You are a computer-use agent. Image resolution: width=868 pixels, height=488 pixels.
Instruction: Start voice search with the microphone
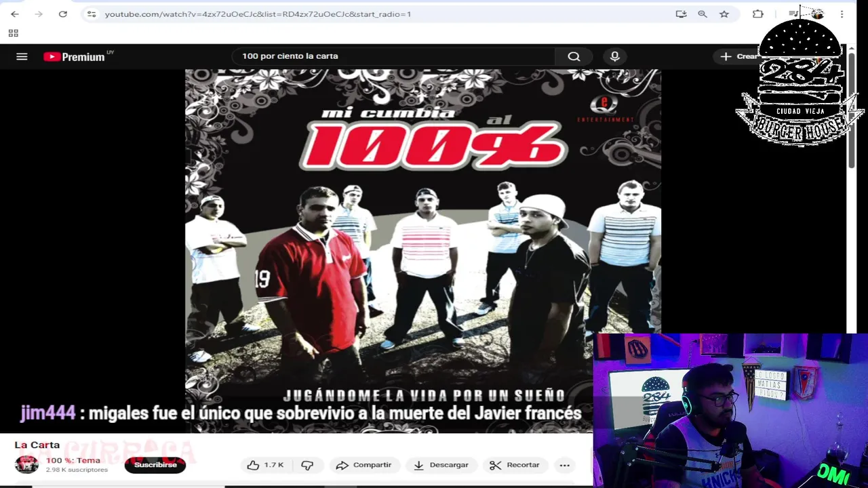click(614, 56)
